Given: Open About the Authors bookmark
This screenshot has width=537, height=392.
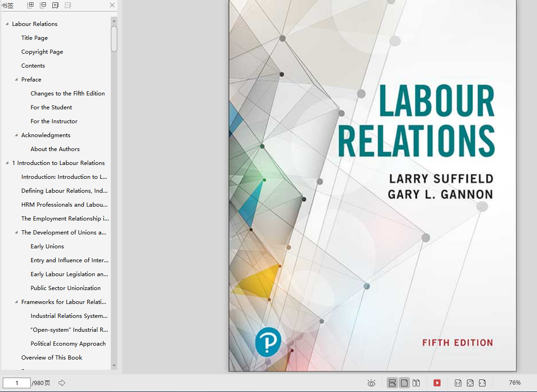Looking at the screenshot, I should pyautogui.click(x=55, y=149).
